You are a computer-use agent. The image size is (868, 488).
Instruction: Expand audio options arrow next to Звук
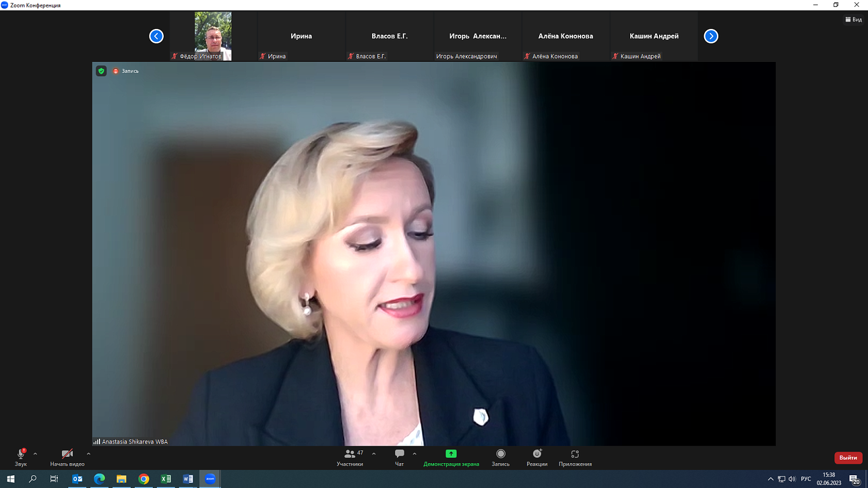click(35, 454)
